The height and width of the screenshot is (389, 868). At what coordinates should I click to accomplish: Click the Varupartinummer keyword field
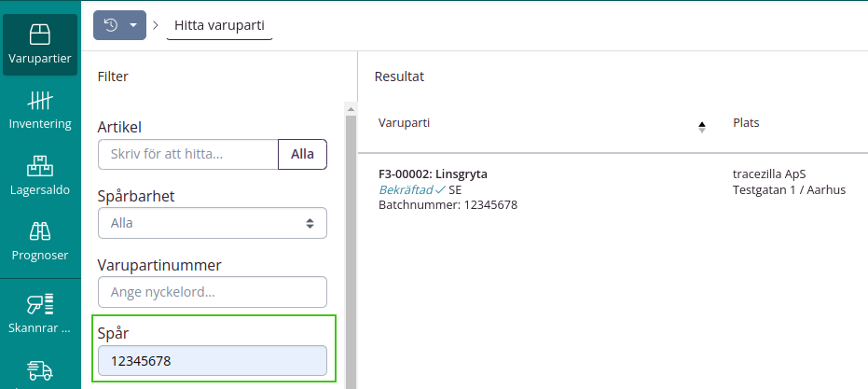(x=212, y=292)
